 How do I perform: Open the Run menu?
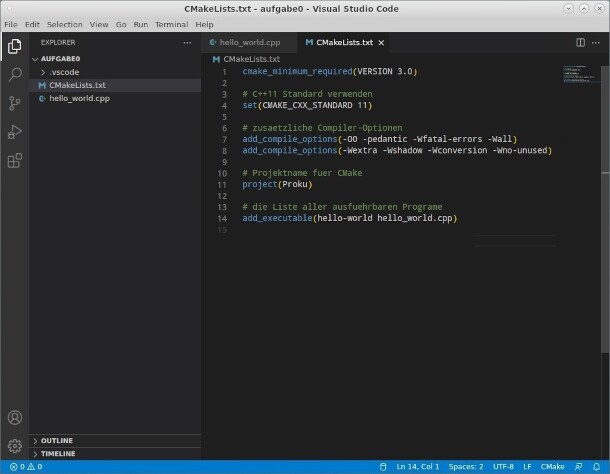point(140,25)
